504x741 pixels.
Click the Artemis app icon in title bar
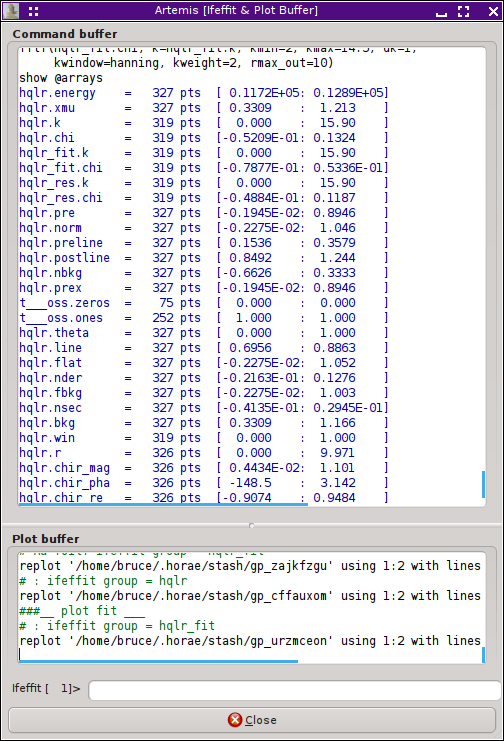click(x=11, y=10)
